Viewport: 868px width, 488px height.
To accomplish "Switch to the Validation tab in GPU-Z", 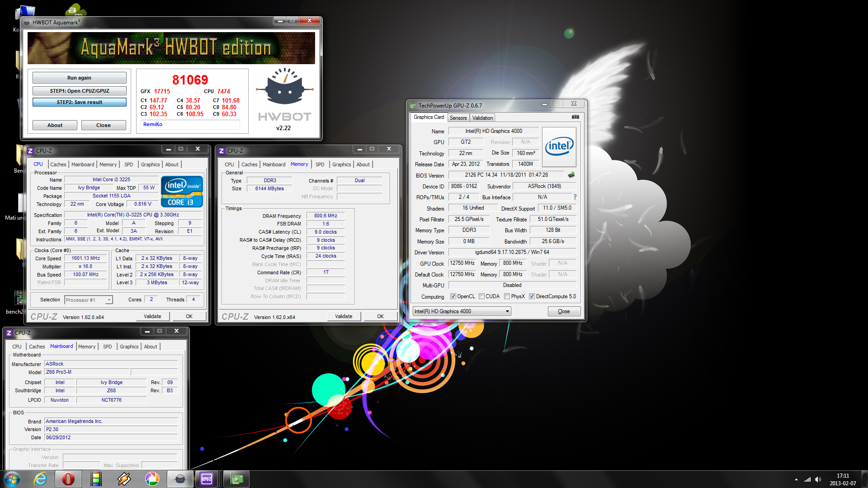I will tap(482, 118).
